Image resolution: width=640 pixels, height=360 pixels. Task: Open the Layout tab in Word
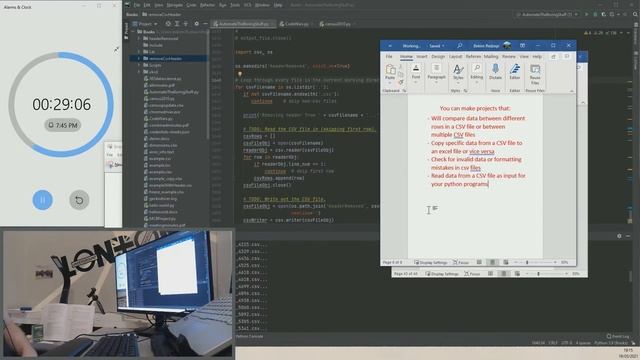pos(456,56)
